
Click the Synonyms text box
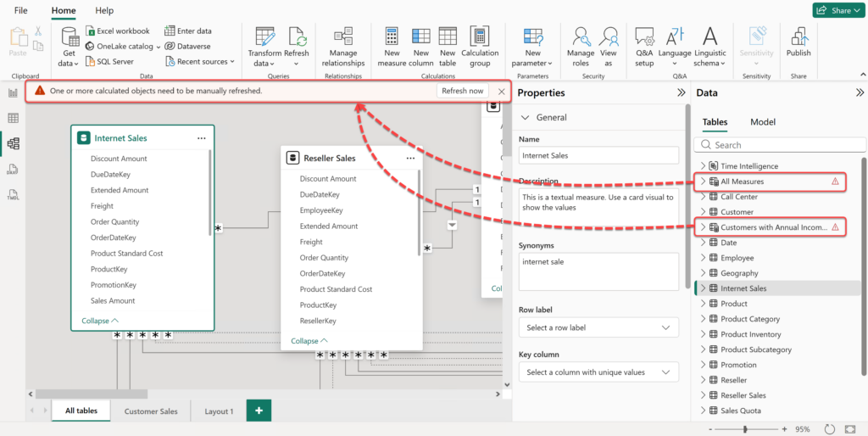coord(598,271)
